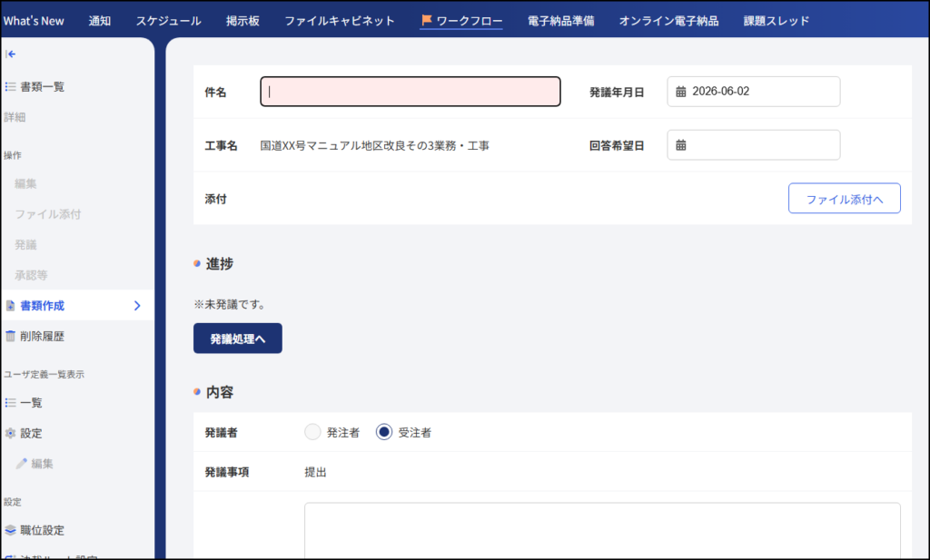
Task: Switch to the スケジュール tab
Action: pos(168,21)
